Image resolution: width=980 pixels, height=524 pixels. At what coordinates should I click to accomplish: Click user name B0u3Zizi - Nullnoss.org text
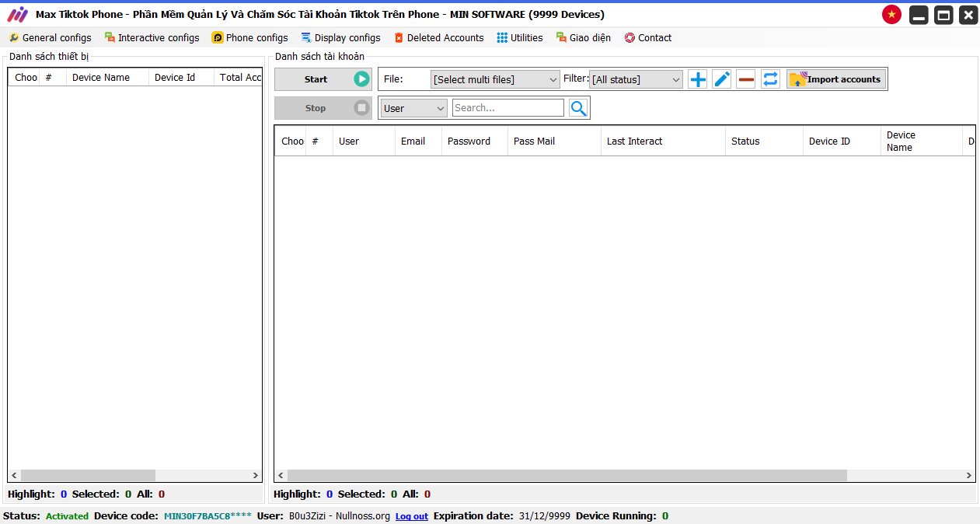click(340, 515)
